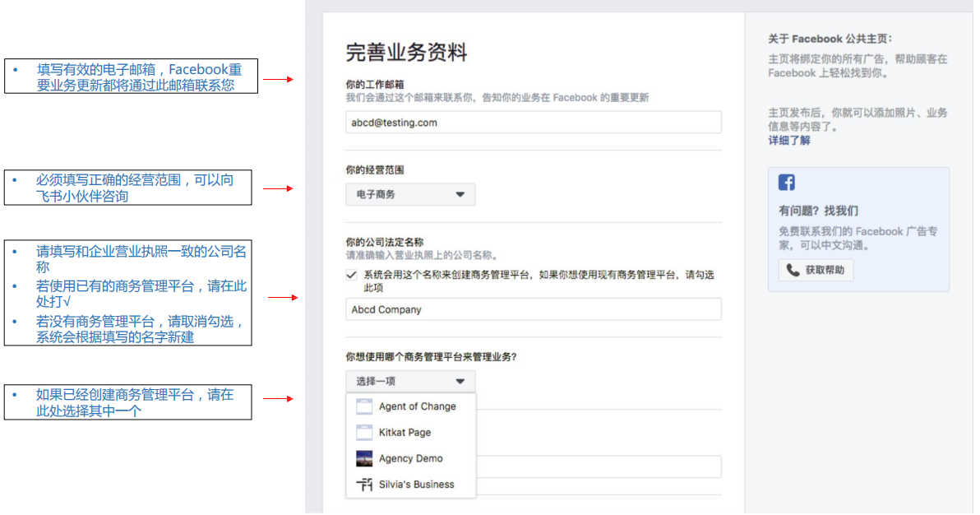Click the 你的工作邮箱 field label
This screenshot has width=980, height=515.
pyautogui.click(x=374, y=85)
